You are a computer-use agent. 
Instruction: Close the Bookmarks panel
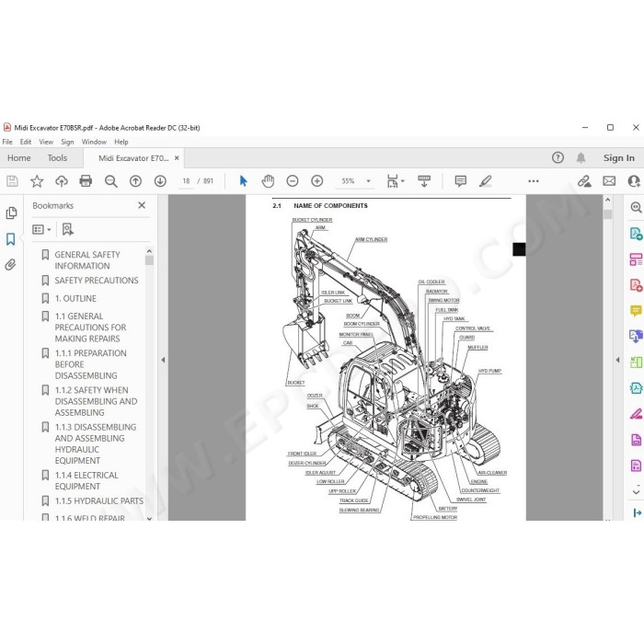(x=142, y=205)
